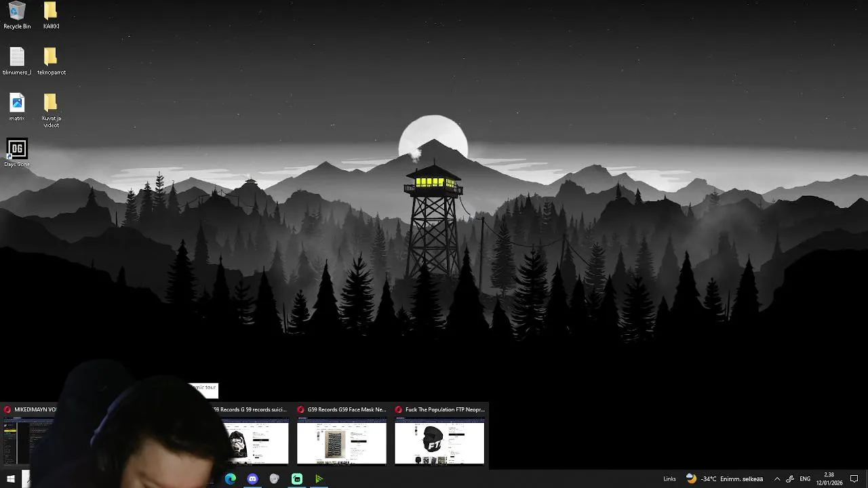Open Discord from the taskbar

[253, 479]
